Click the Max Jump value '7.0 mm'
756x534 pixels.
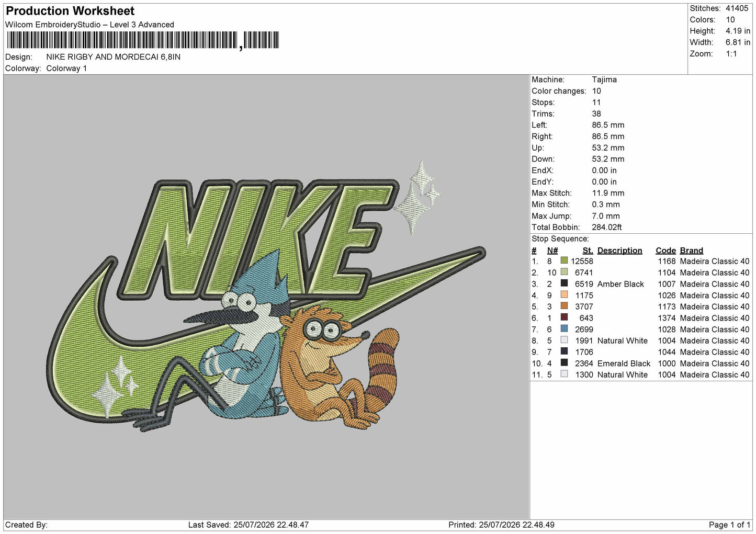(x=606, y=216)
